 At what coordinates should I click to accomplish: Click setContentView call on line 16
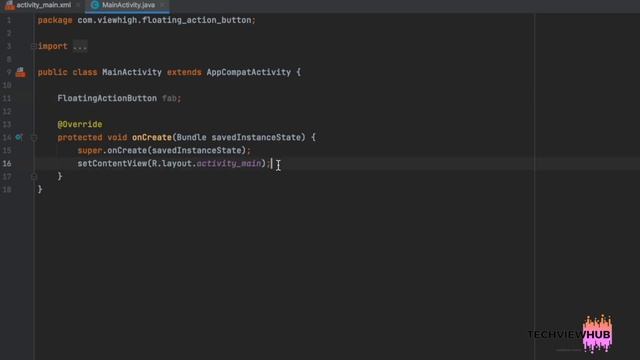(x=112, y=163)
